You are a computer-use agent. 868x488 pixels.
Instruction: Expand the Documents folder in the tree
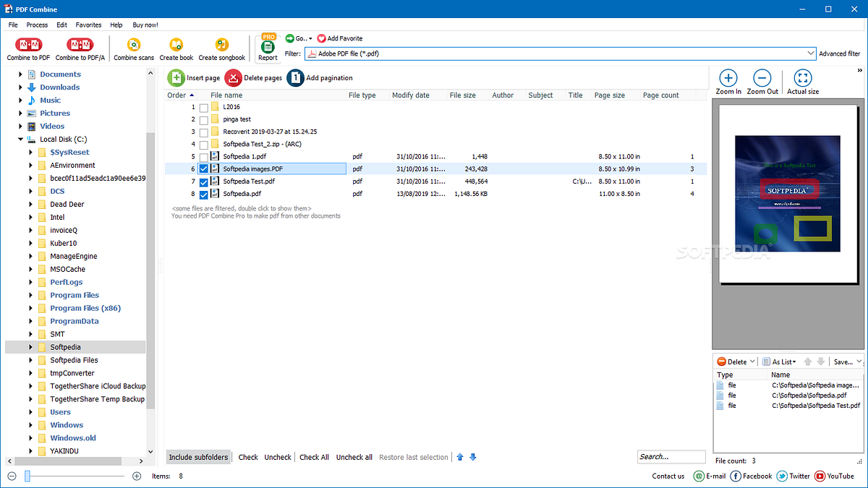(x=20, y=74)
